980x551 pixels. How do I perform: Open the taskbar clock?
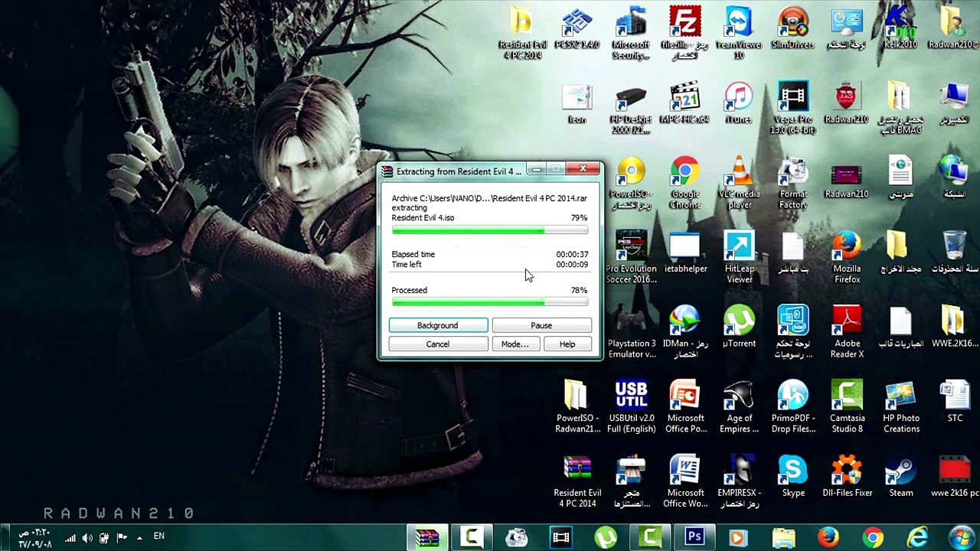point(35,538)
